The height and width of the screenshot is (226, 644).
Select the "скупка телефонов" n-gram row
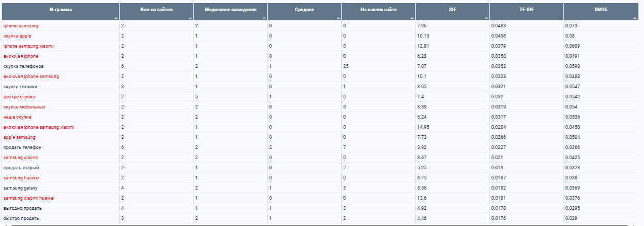(x=23, y=66)
